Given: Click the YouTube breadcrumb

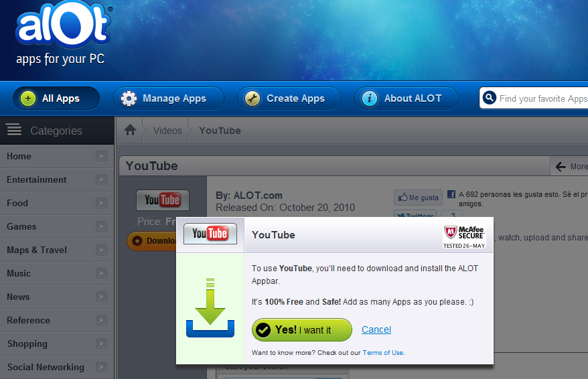Looking at the screenshot, I should click(220, 131).
